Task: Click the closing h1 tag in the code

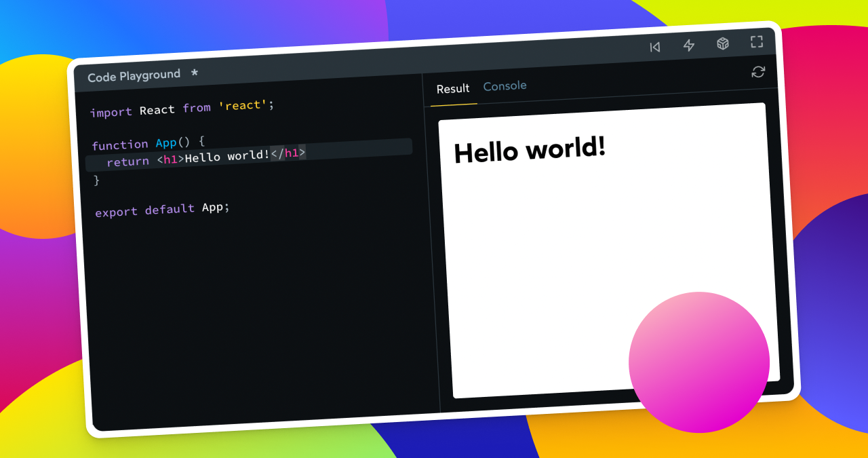Action: click(x=288, y=153)
